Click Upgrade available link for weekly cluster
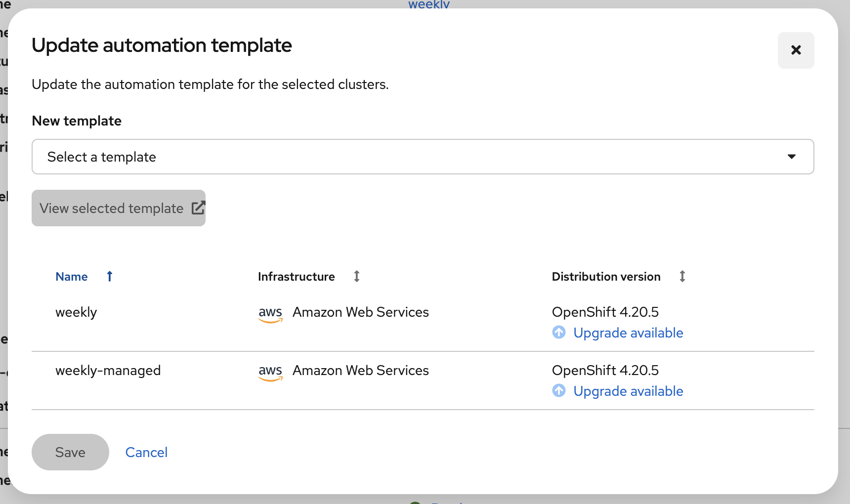 coord(628,333)
